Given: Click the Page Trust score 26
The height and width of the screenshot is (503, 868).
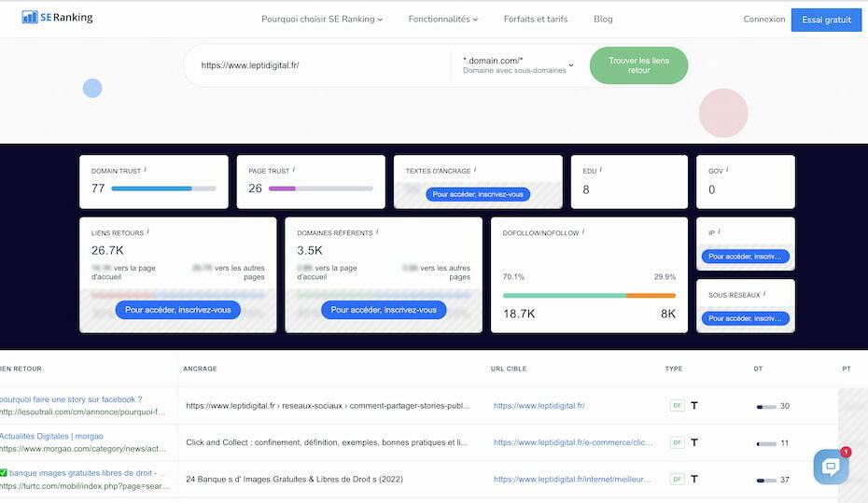Looking at the screenshot, I should point(255,189).
